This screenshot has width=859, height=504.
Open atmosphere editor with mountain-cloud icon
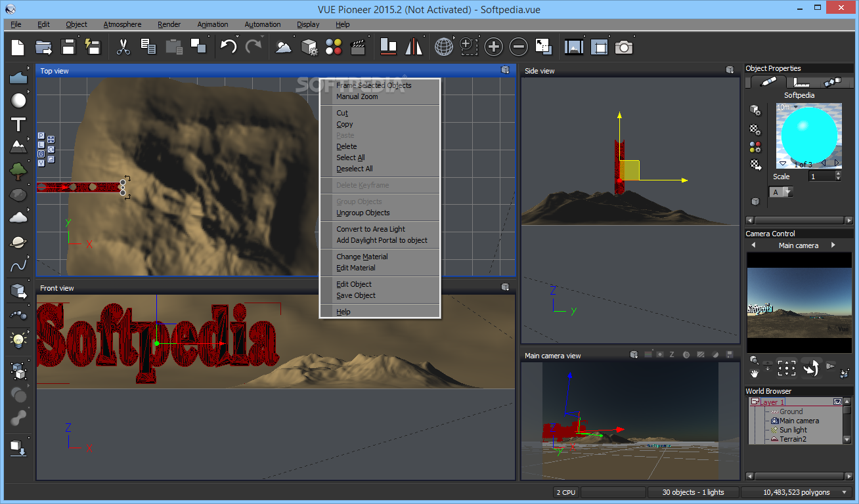(x=284, y=47)
